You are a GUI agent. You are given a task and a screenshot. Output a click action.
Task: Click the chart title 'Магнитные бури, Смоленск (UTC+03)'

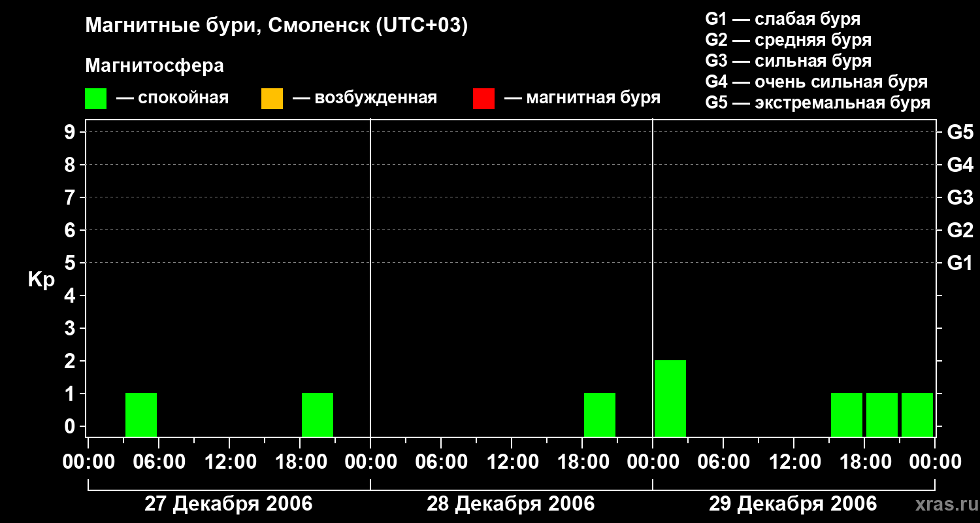276,26
